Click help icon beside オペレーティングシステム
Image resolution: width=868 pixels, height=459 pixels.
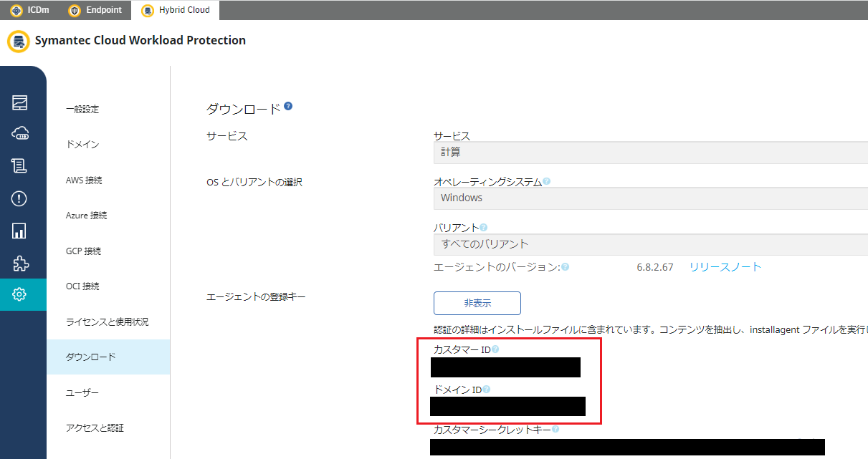546,182
